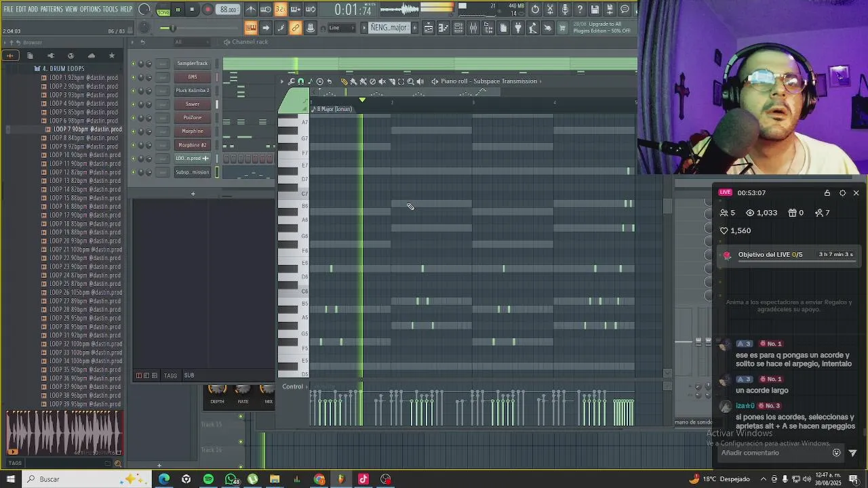Open the OPTIONS menu
Viewport: 868px width, 488px height.
[x=90, y=9]
